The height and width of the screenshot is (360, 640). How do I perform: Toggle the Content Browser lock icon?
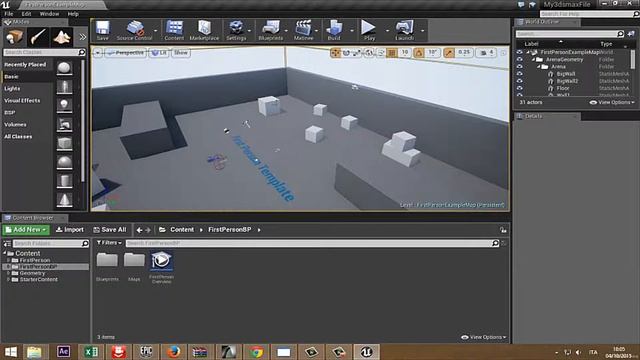pyautogui.click(x=503, y=230)
